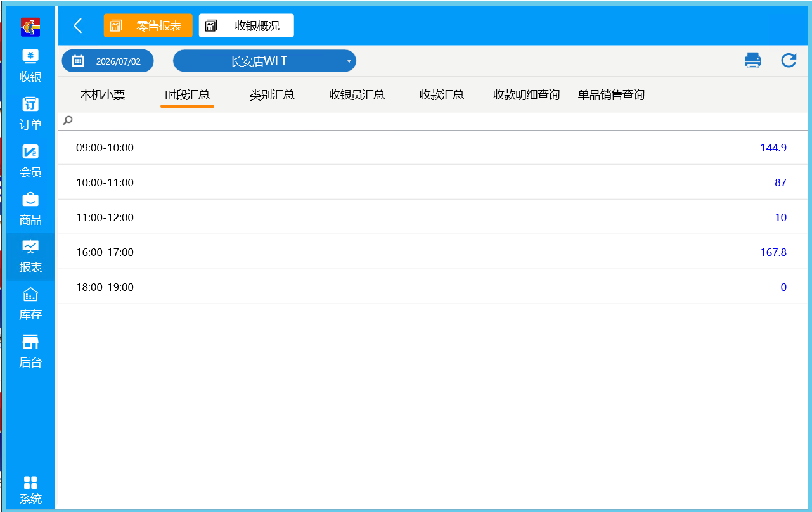Refresh the report data

[x=789, y=60]
